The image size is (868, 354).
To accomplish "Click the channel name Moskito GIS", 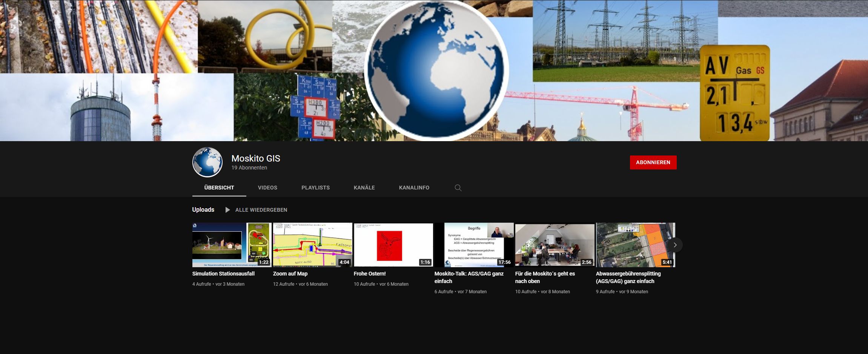I will [255, 159].
